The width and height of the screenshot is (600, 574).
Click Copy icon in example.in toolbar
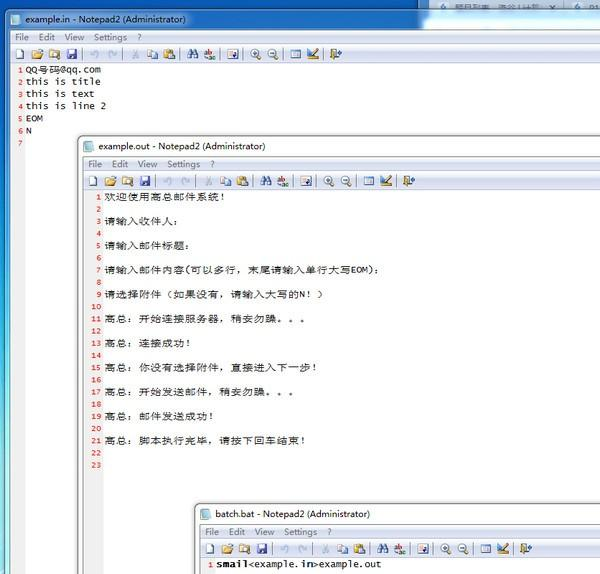152,54
